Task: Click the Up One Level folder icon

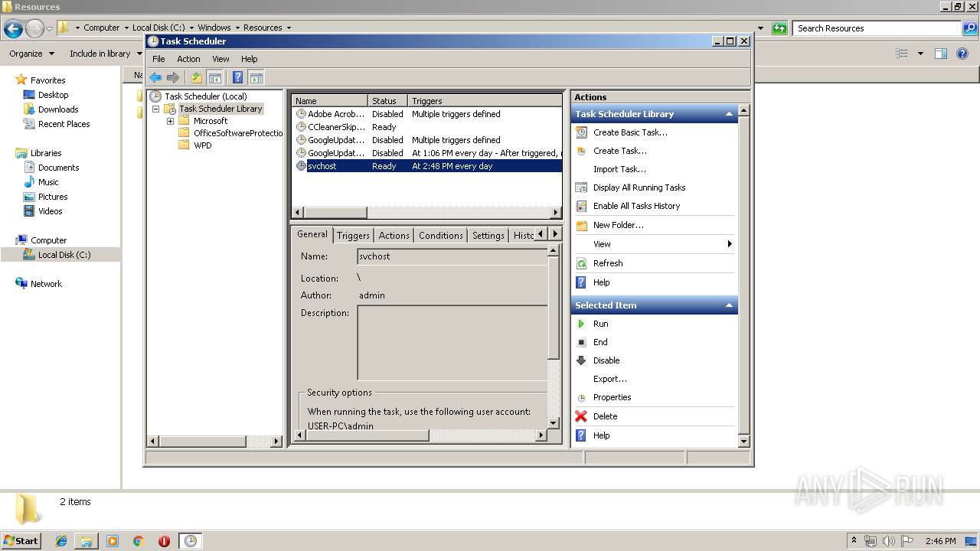Action: (197, 77)
